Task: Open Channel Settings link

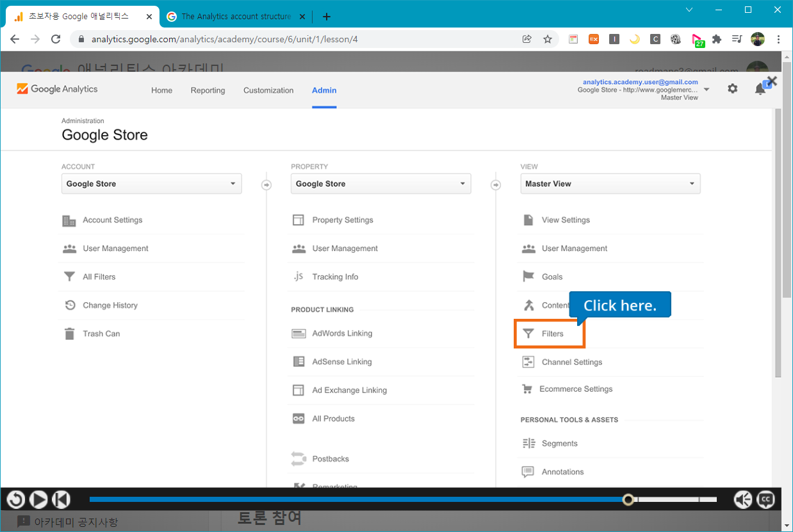Action: [x=572, y=362]
